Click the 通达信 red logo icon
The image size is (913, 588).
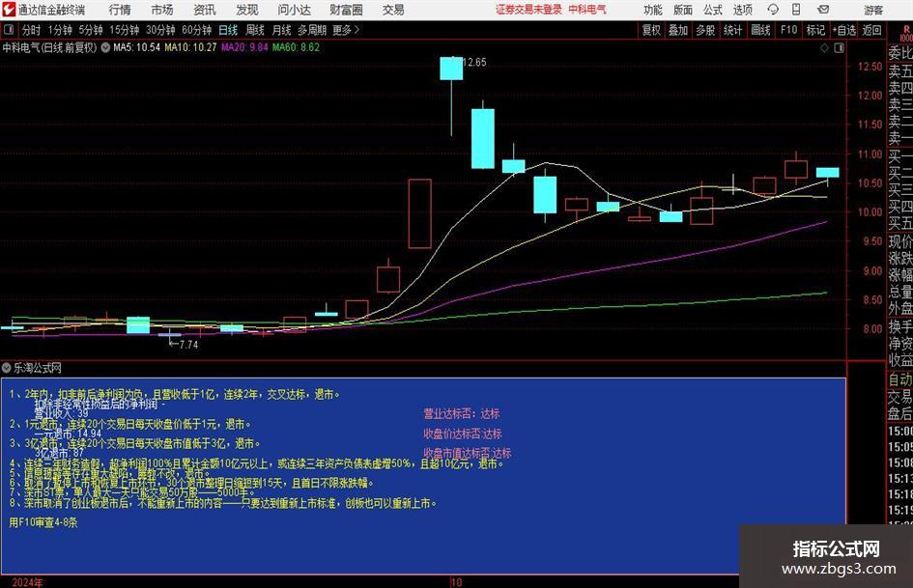point(9,9)
